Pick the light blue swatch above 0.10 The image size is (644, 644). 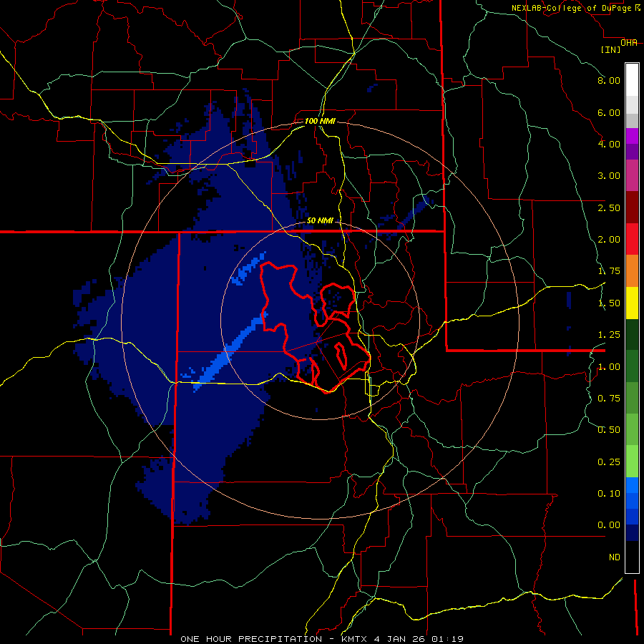(632, 485)
